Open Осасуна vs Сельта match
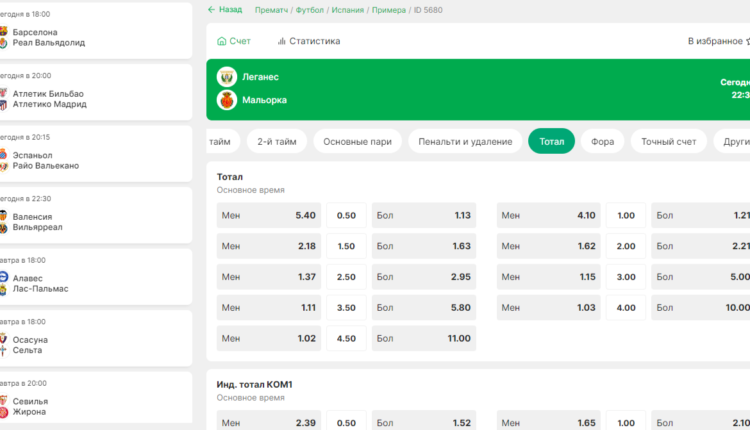Image resolution: width=750 pixels, height=430 pixels. pyautogui.click(x=96, y=338)
